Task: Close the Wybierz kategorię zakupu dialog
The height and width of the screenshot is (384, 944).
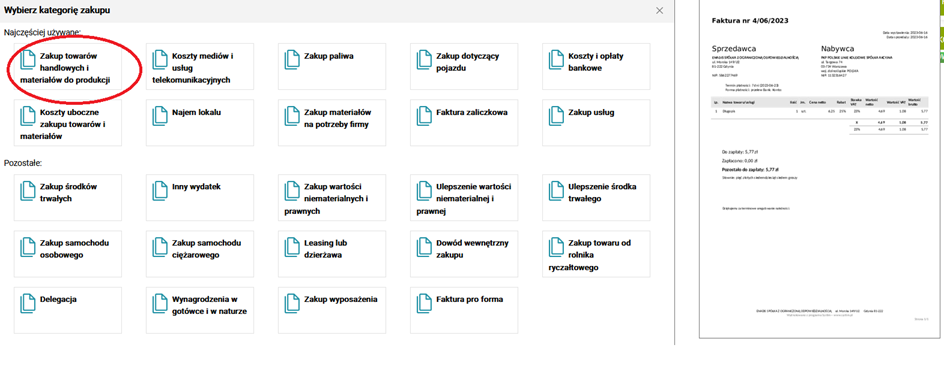Action: tap(660, 10)
